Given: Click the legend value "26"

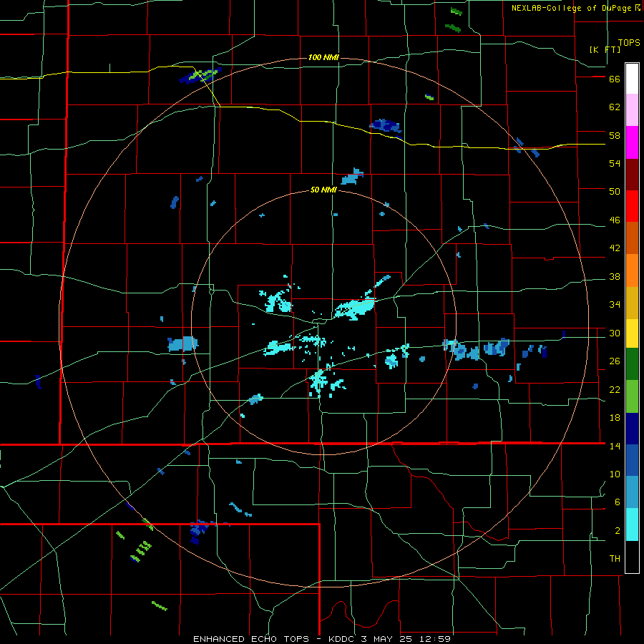Looking at the screenshot, I should pos(615,361).
